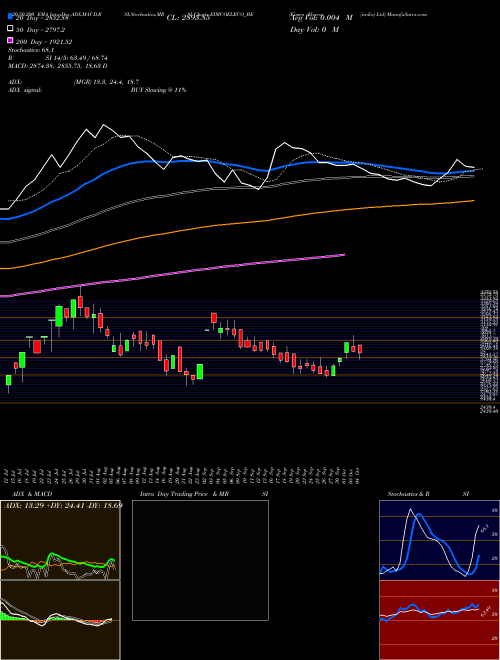Select the 50 Day 2797.2 label
Screen dimensions: 500x660
click(x=41, y=30)
